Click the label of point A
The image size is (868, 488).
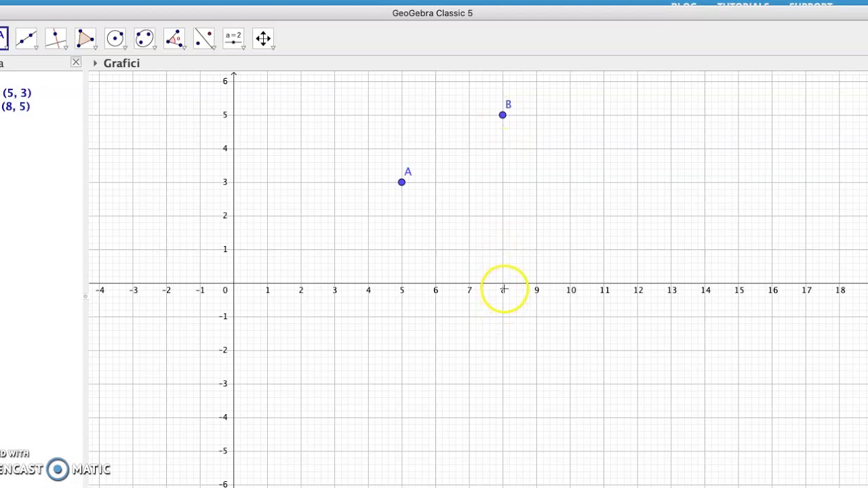click(408, 171)
